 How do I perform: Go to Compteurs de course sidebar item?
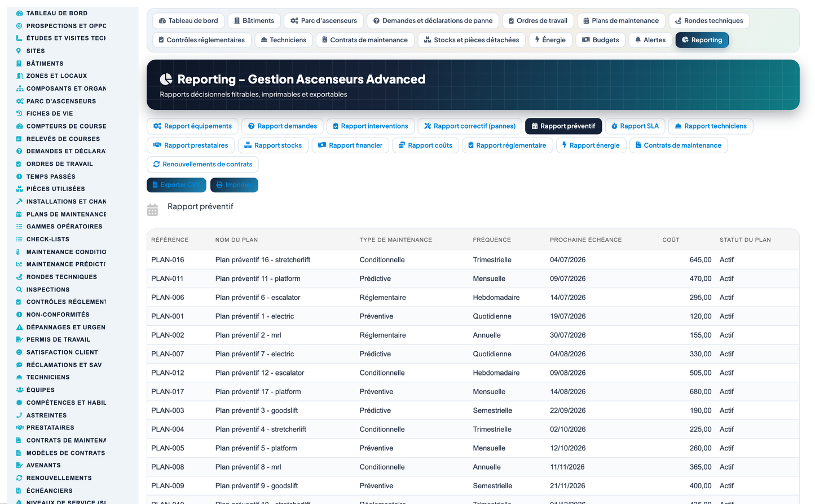66,126
